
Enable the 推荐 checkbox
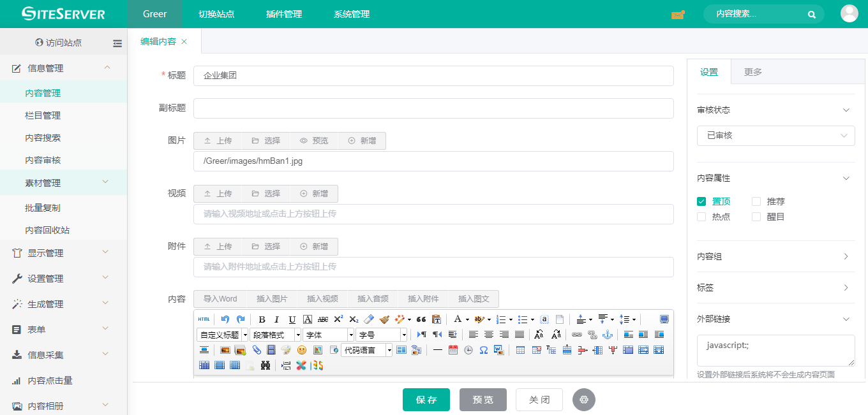756,201
